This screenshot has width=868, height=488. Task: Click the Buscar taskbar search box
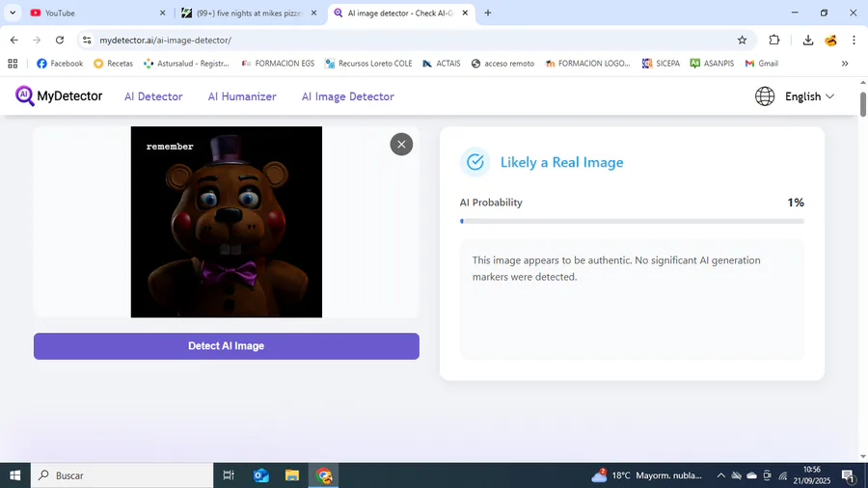pos(122,475)
